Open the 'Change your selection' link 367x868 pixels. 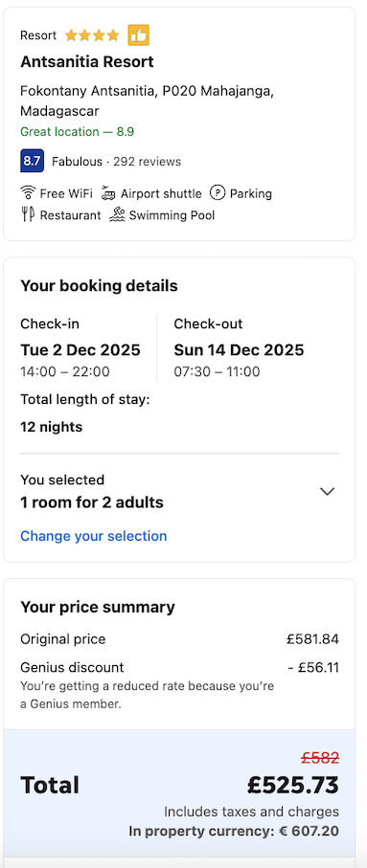coord(94,536)
